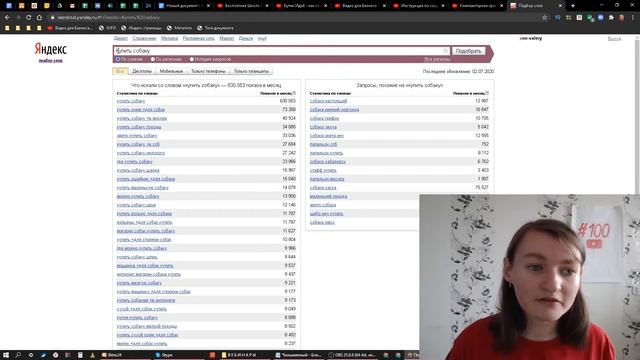
Task: Open the 'Рекламная сеть' link
Action: (198, 38)
